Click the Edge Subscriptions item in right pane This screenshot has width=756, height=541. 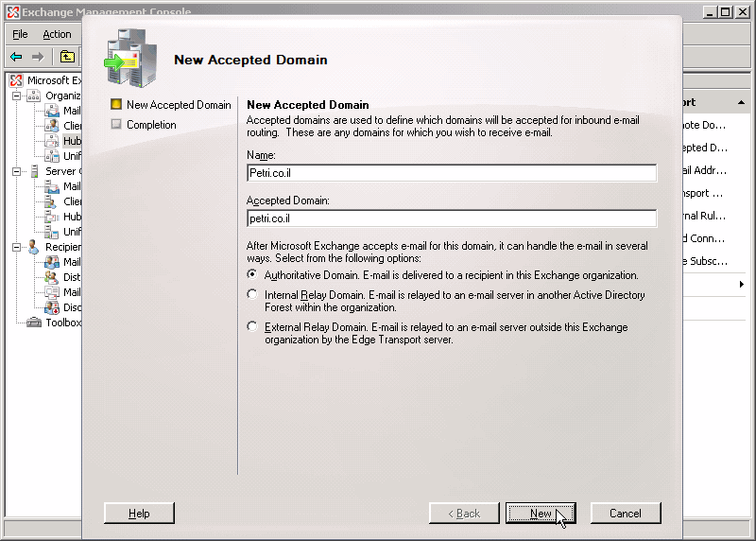pos(704,261)
